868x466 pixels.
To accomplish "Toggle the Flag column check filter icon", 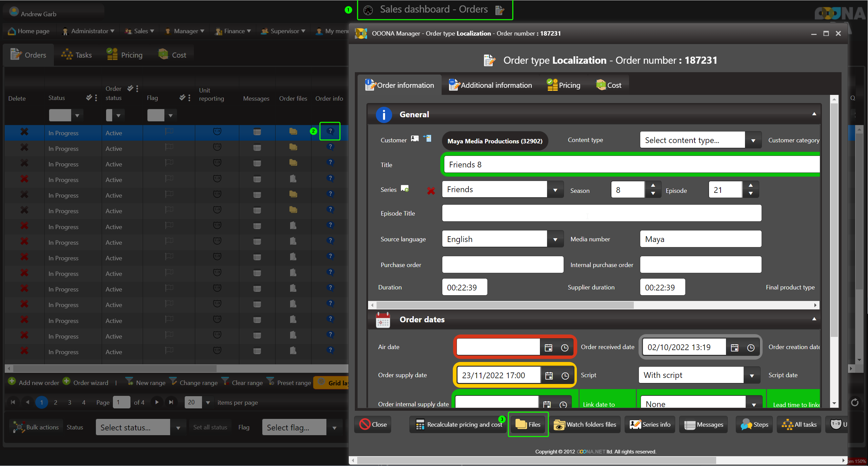I will 182,98.
